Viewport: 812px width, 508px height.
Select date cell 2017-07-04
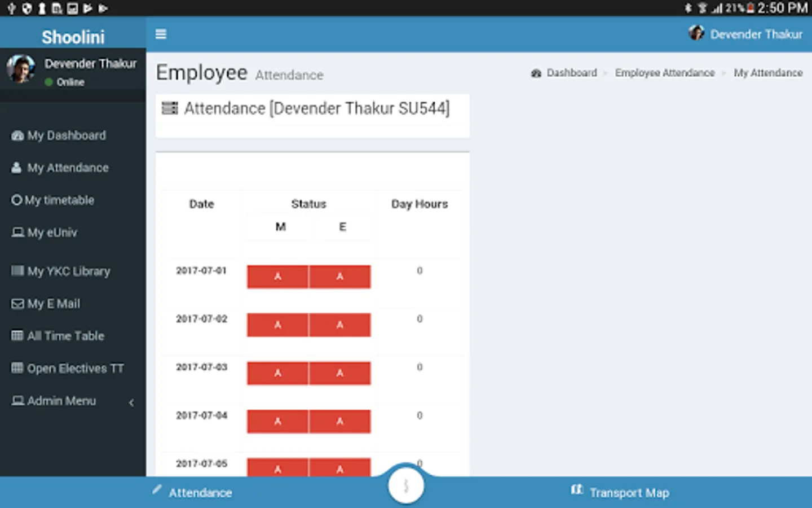[201, 415]
